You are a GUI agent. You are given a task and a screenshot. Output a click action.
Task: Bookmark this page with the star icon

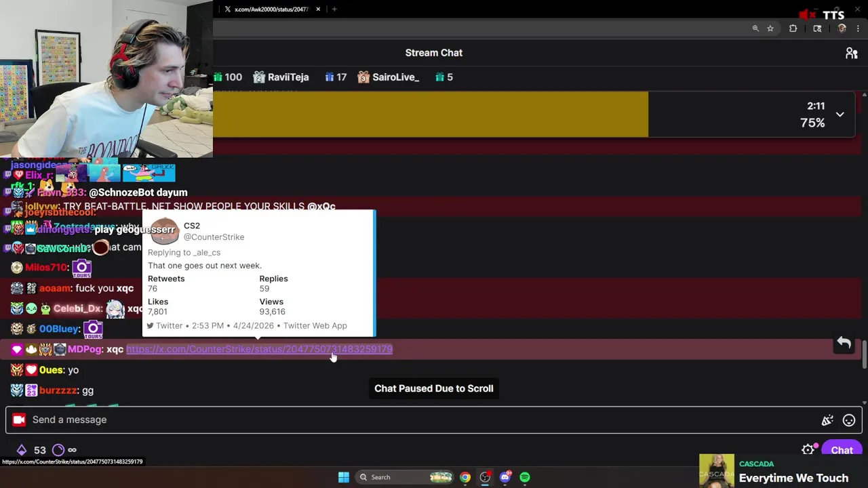click(x=770, y=28)
